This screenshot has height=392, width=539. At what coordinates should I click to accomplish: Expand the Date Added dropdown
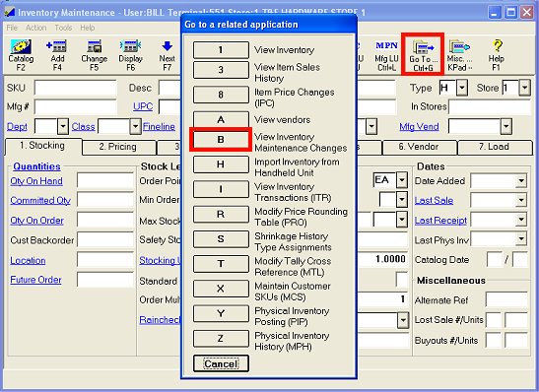tap(521, 180)
